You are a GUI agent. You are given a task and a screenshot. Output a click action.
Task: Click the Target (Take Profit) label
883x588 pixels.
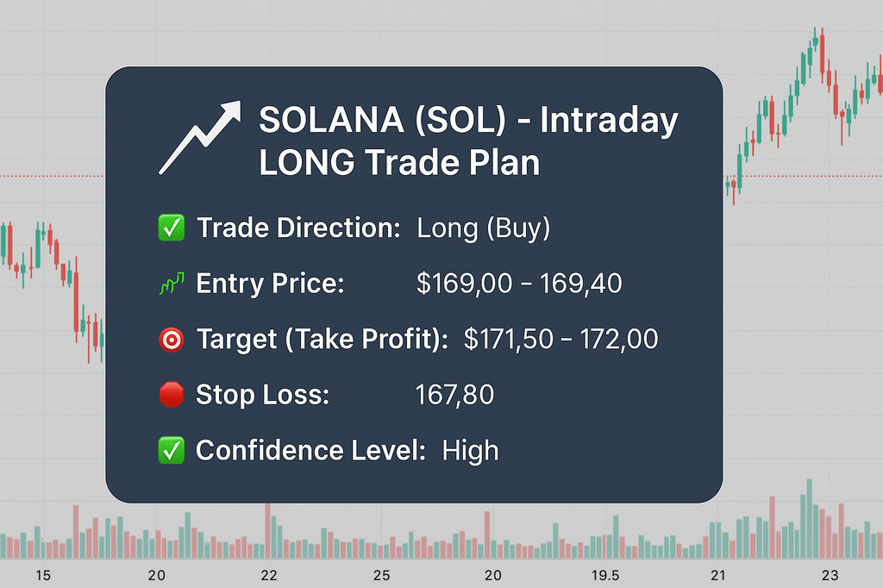point(323,339)
